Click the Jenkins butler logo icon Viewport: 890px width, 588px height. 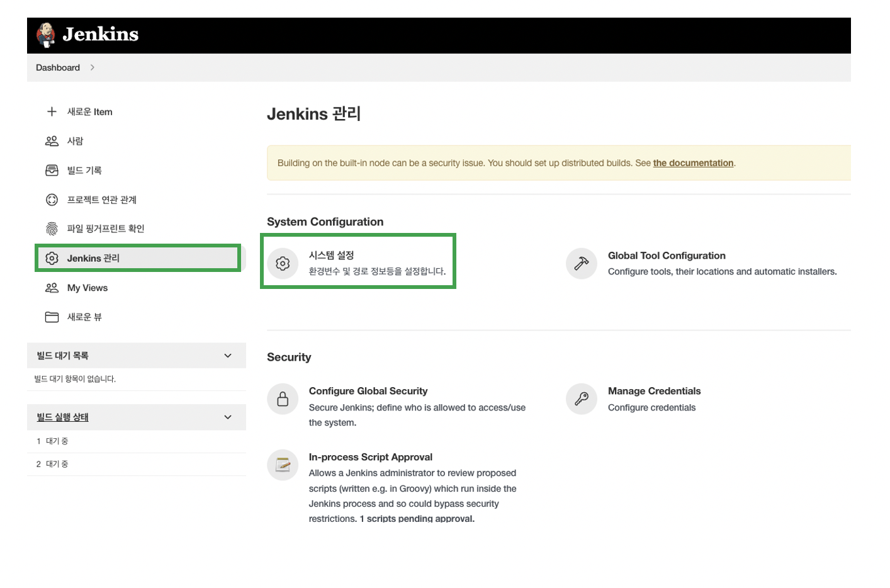tap(46, 35)
